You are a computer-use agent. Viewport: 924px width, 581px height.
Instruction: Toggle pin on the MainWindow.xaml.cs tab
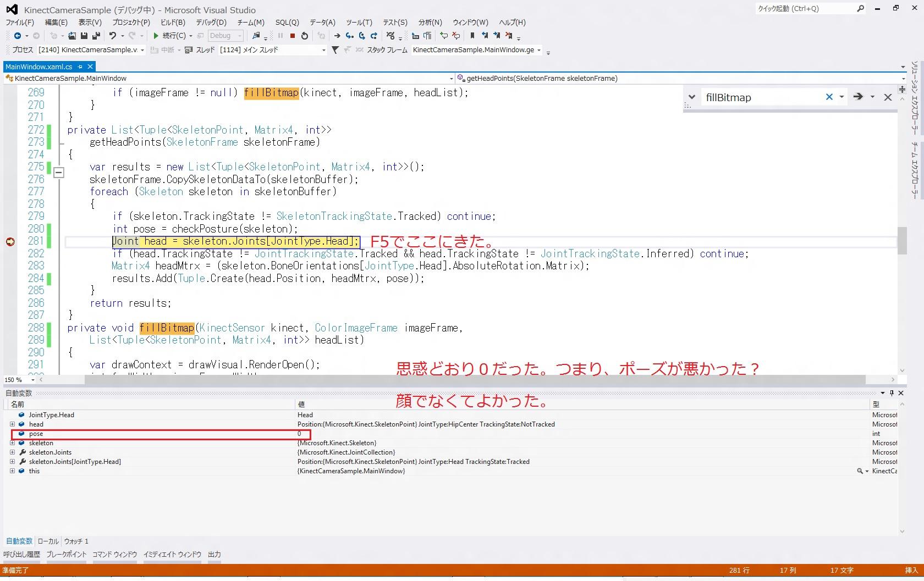pyautogui.click(x=80, y=67)
